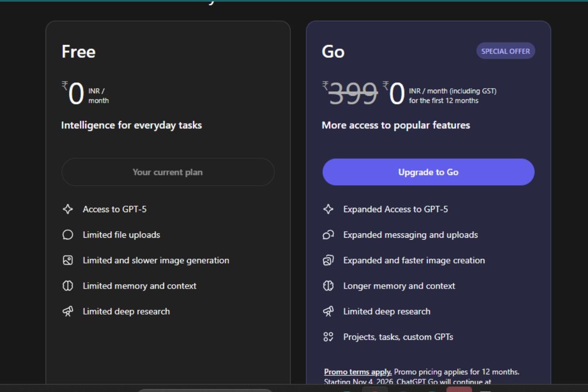Click the telescope icon in the Free plan list
The image size is (588, 392).
coord(68,311)
